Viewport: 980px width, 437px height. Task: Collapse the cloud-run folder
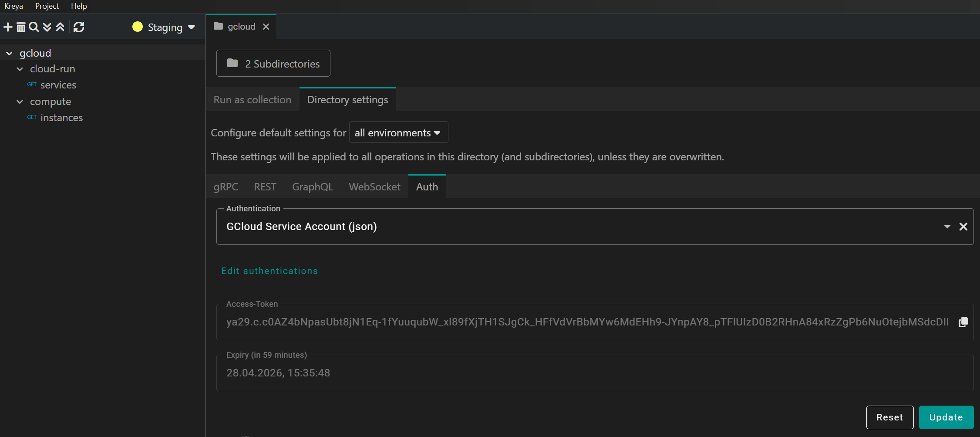point(20,69)
